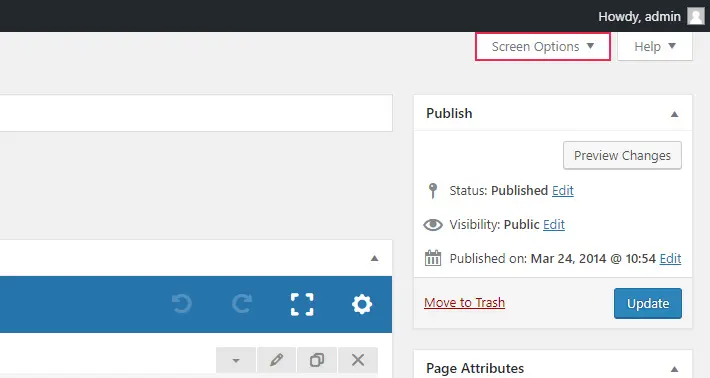The image size is (710, 378).
Task: Click the visibility eye icon
Action: click(433, 225)
